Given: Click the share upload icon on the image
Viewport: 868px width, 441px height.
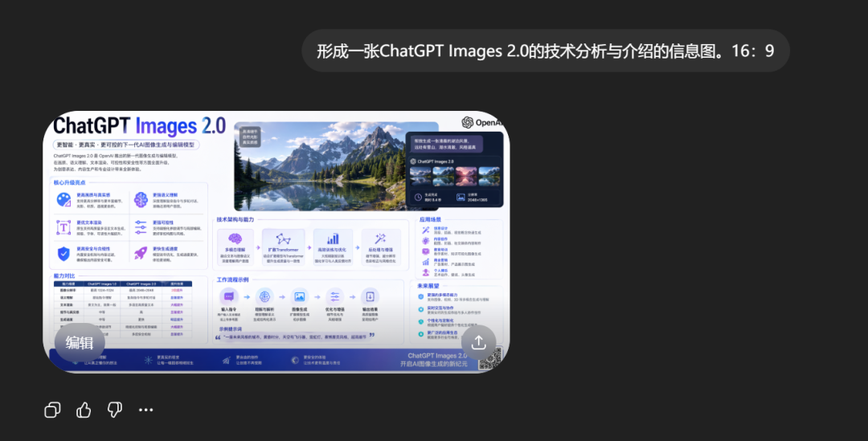Looking at the screenshot, I should [478, 343].
